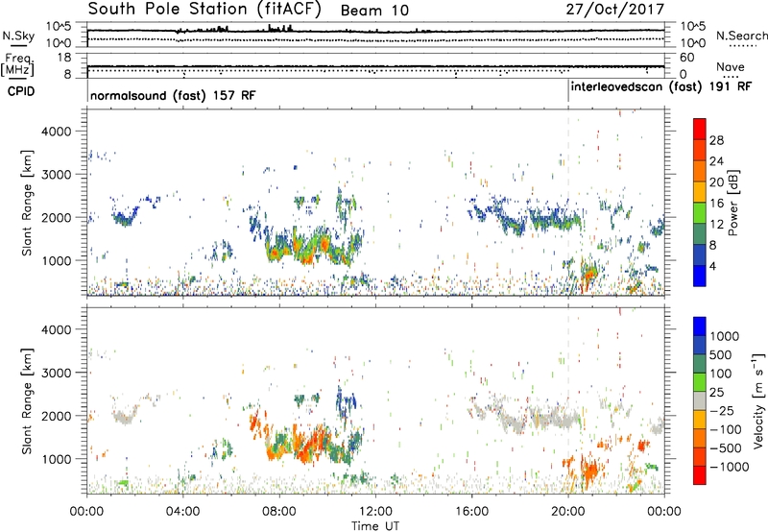The image size is (768, 532).
Task: Click the red top of the Power colorbar
Action: 700,129
